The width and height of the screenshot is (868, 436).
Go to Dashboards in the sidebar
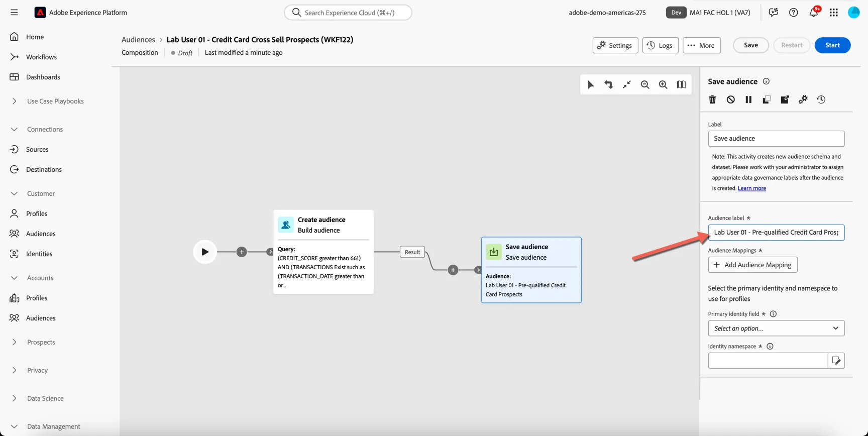click(x=43, y=77)
